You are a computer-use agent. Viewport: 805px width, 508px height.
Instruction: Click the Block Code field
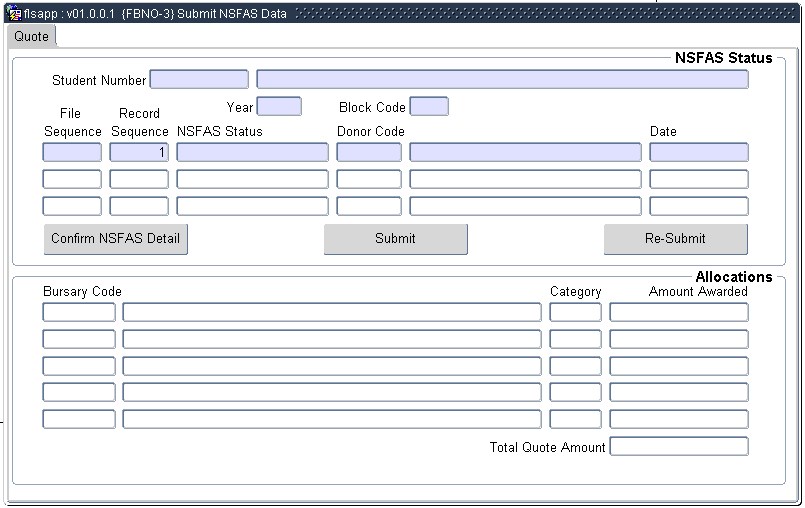pyautogui.click(x=429, y=107)
